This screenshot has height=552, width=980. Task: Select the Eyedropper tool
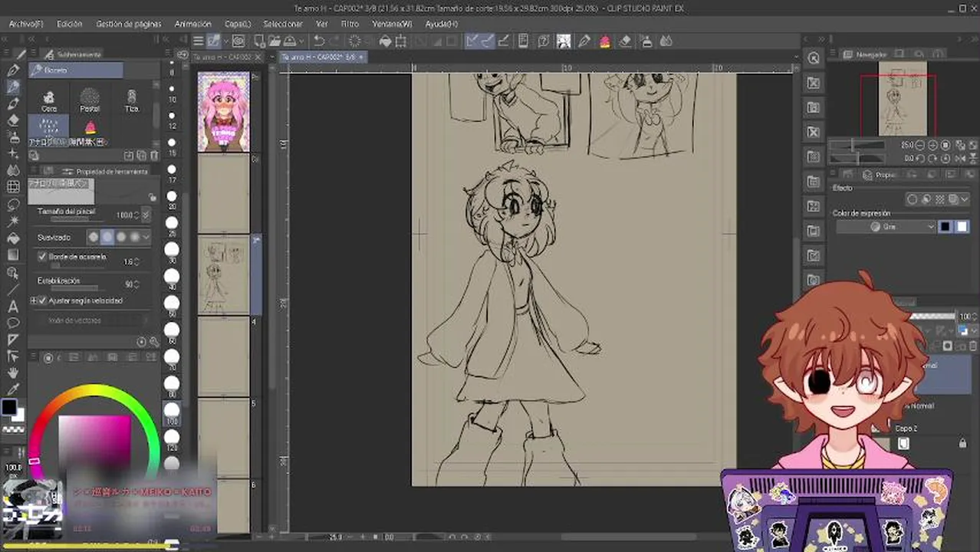[x=13, y=389]
